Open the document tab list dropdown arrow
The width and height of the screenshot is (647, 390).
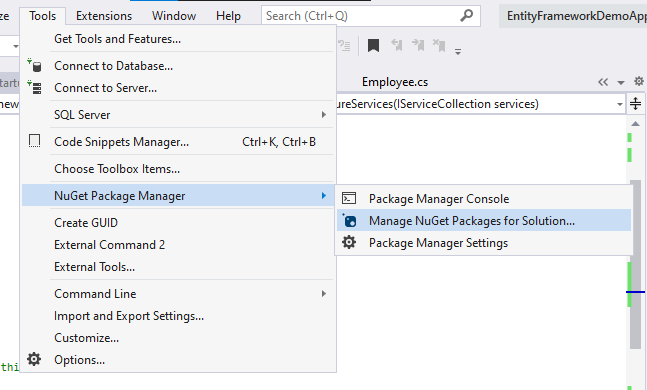[621, 82]
